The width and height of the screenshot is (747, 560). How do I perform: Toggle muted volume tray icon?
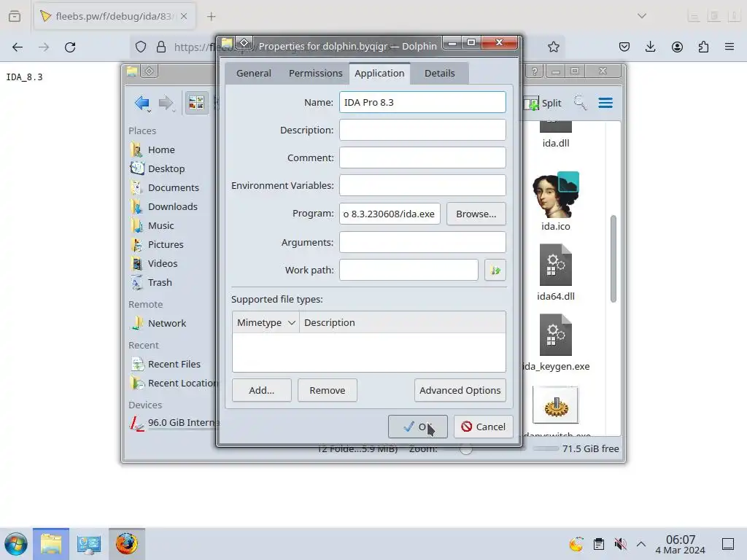620,544
